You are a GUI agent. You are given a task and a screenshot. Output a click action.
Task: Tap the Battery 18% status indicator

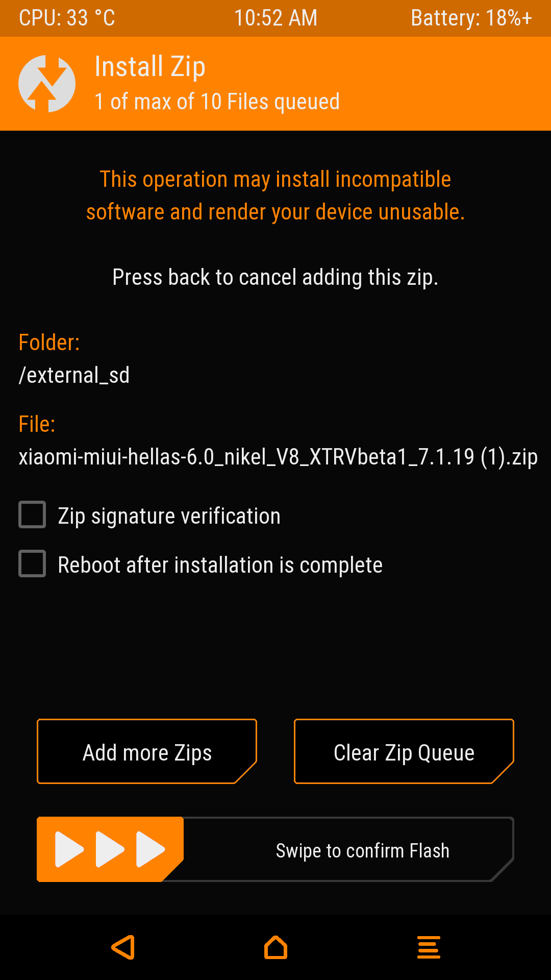coord(471,18)
